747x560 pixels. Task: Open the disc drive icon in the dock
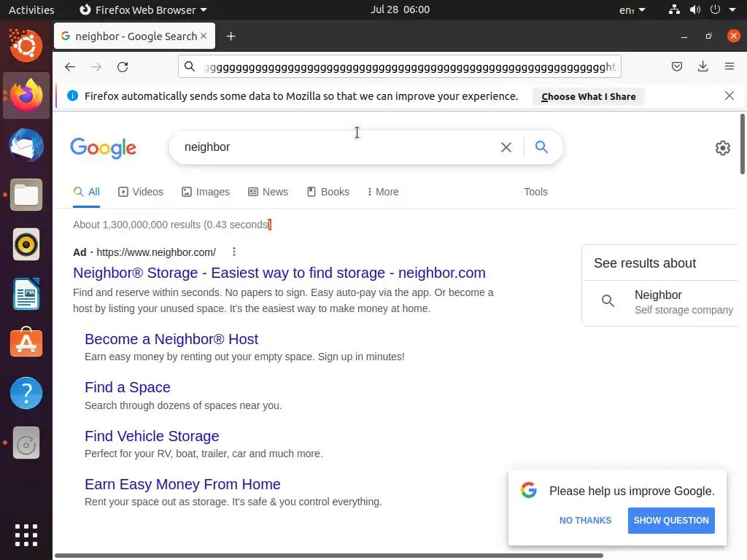point(26,443)
